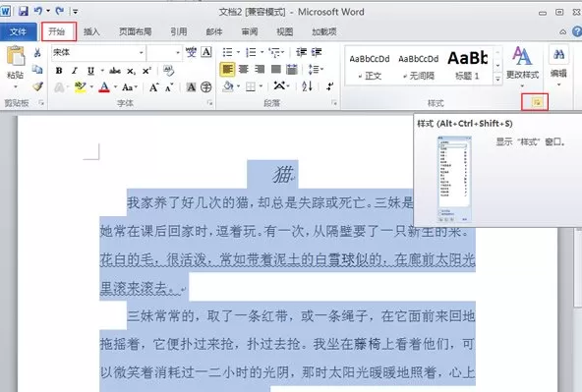Open the font size dropdown

178,53
